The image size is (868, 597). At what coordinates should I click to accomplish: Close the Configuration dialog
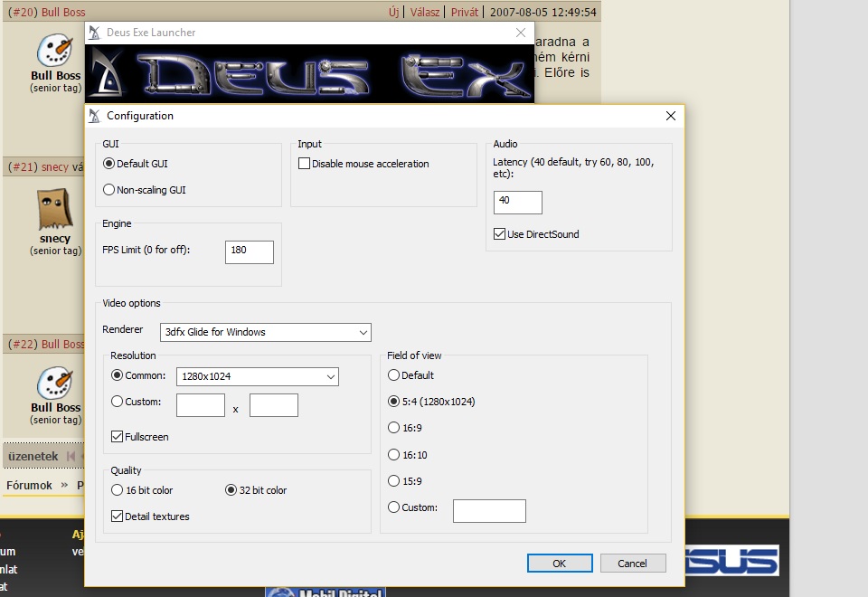pyautogui.click(x=670, y=116)
